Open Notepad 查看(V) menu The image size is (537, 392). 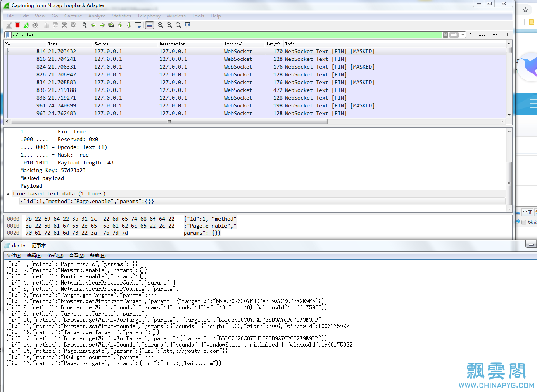(76, 256)
